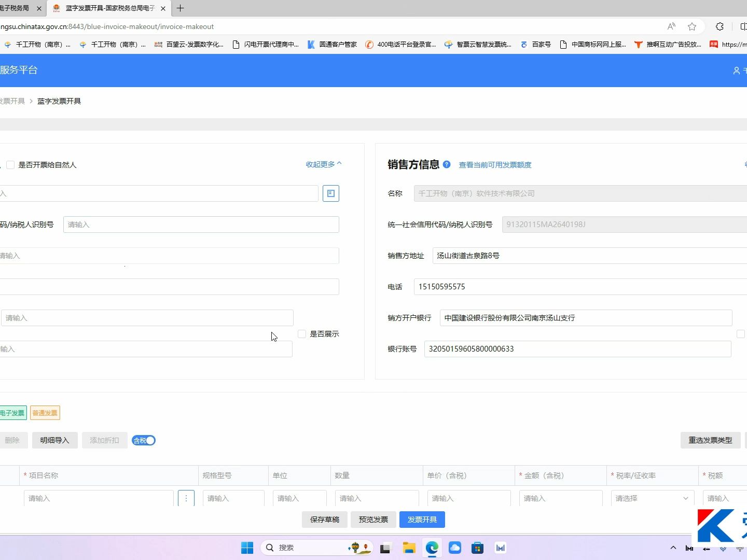Focus the 纳税人识别号 buyer input field
This screenshot has width=747, height=560.
(201, 225)
